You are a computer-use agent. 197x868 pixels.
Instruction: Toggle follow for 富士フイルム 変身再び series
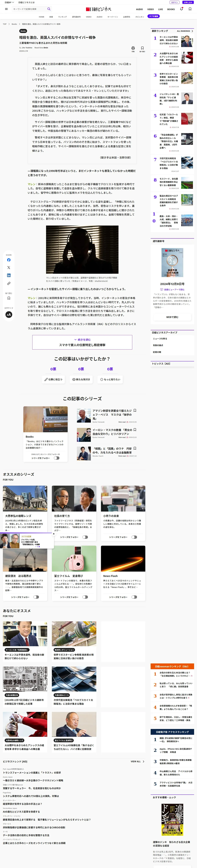(85, 597)
